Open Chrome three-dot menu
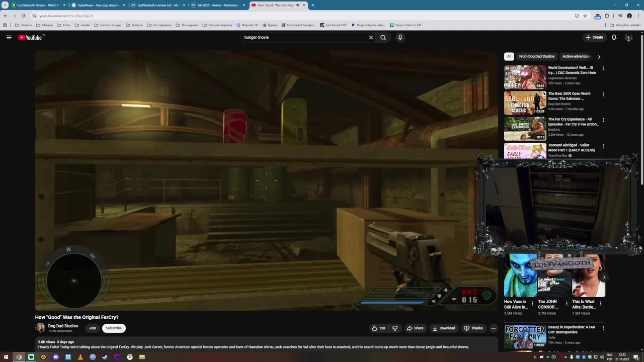 point(638,16)
